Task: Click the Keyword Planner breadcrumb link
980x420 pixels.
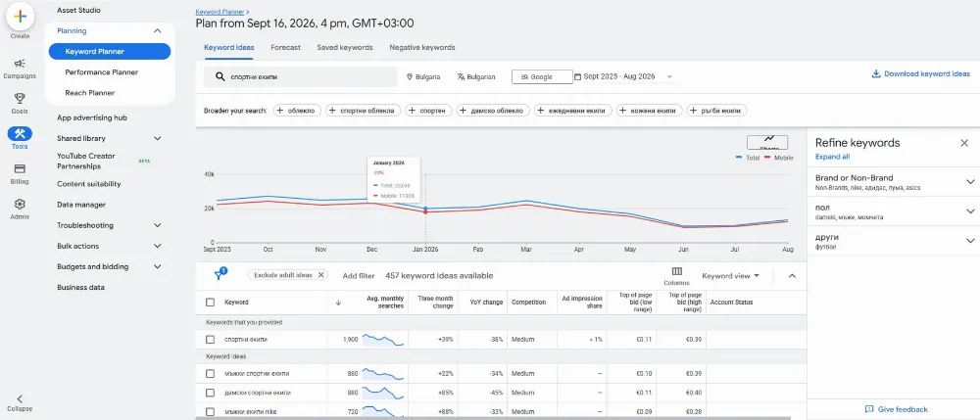Action: (220, 12)
